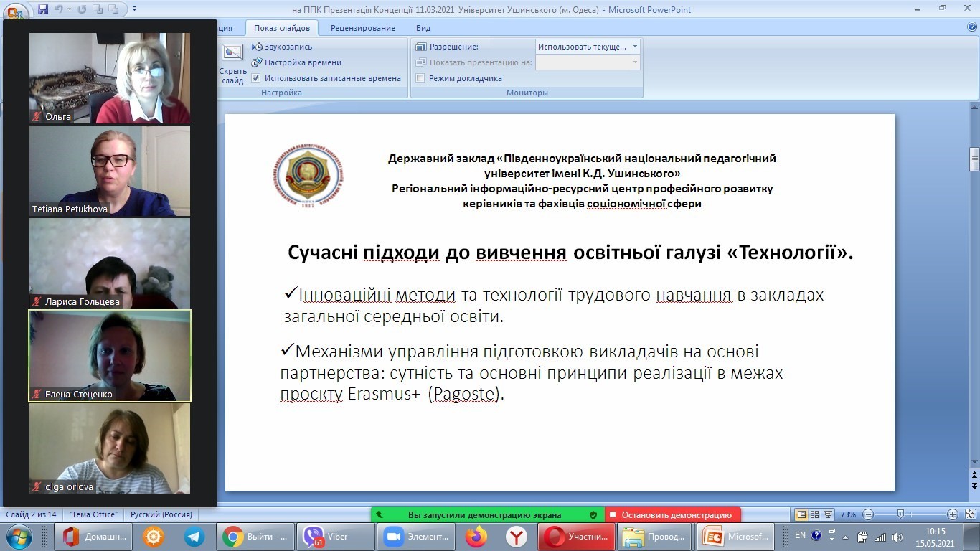Click Остановить демонстрацию to stop sharing
This screenshot has width=980, height=551.
point(672,515)
